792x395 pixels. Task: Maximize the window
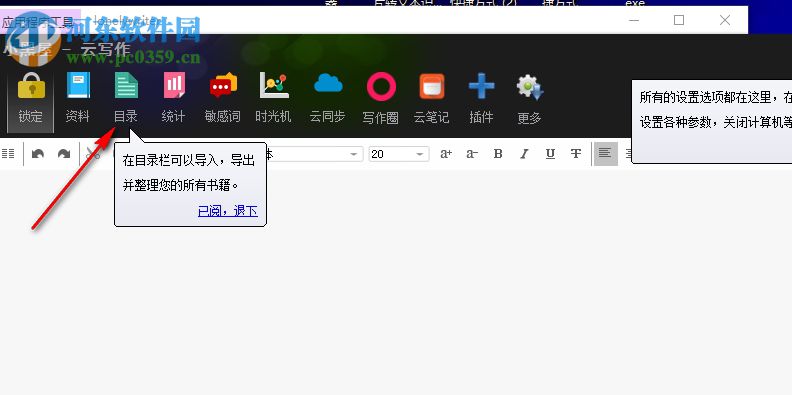pyautogui.click(x=679, y=20)
